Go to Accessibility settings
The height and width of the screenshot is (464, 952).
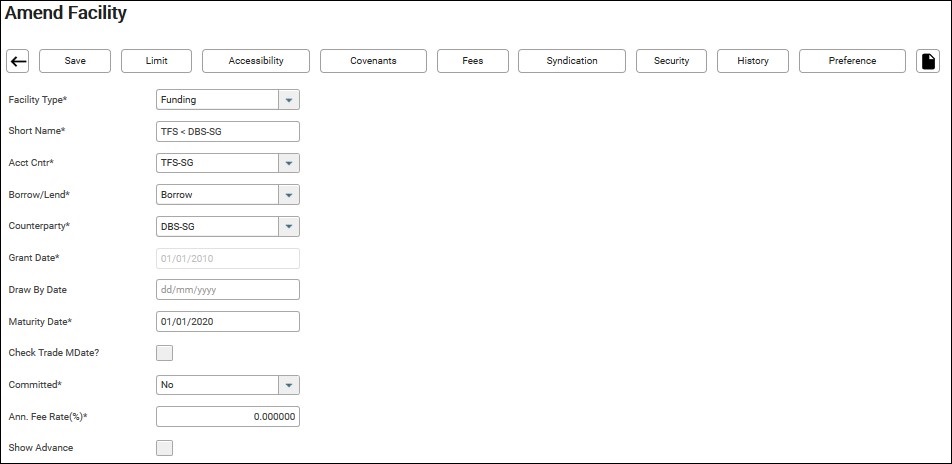(x=255, y=61)
